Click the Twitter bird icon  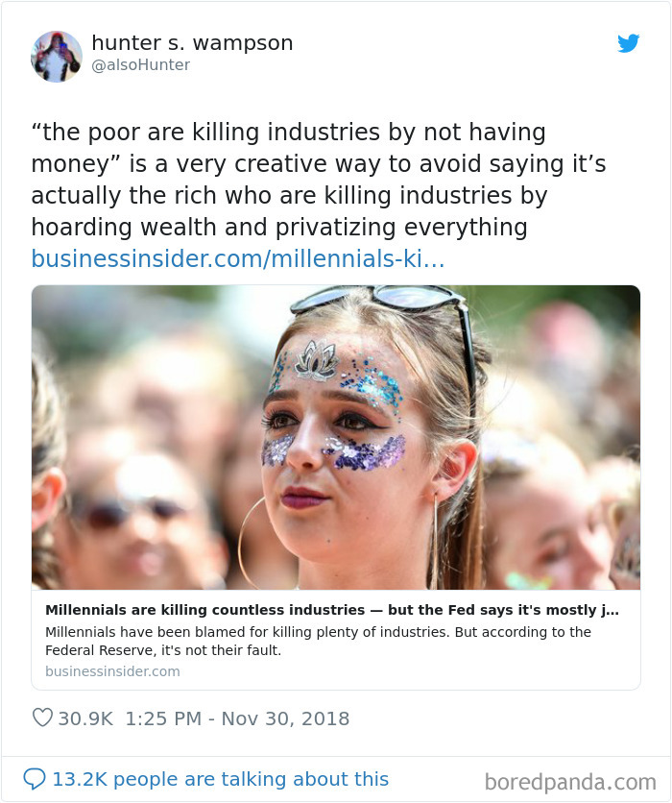[630, 43]
